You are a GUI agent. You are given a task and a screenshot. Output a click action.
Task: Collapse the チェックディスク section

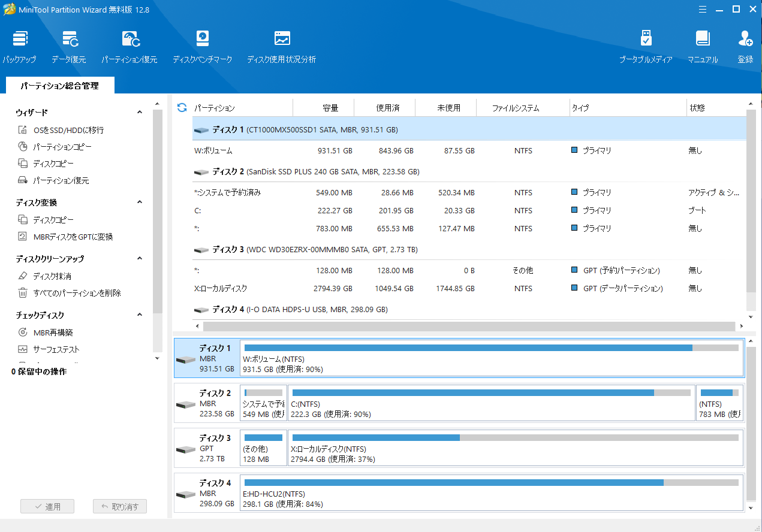coord(140,315)
